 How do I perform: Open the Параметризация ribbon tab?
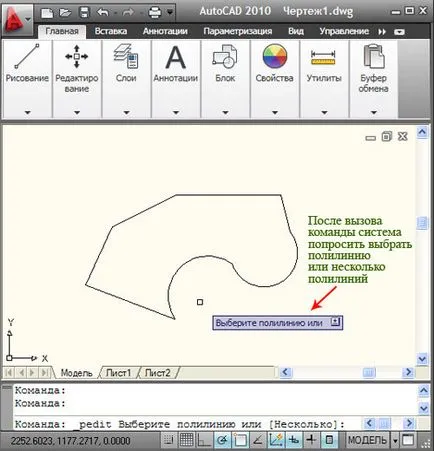(x=238, y=31)
